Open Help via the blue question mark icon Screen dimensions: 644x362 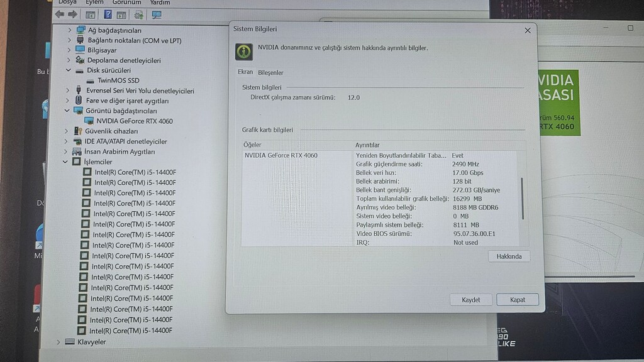108,15
